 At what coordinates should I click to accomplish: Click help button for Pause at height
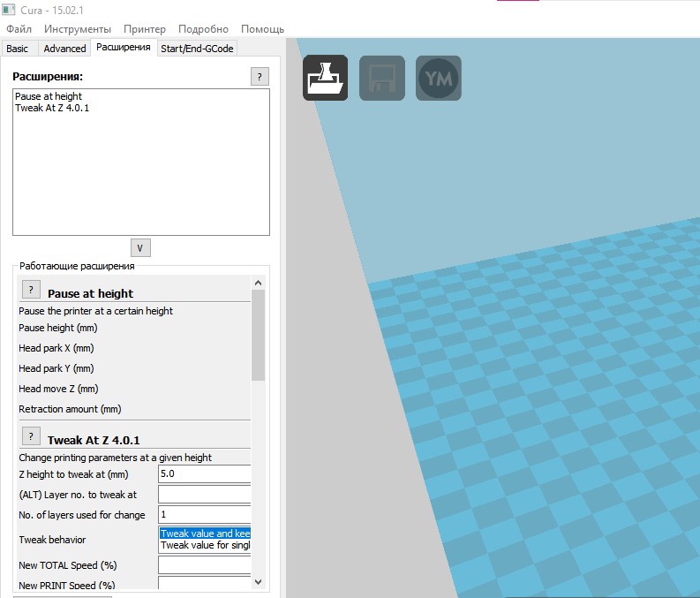tap(30, 291)
